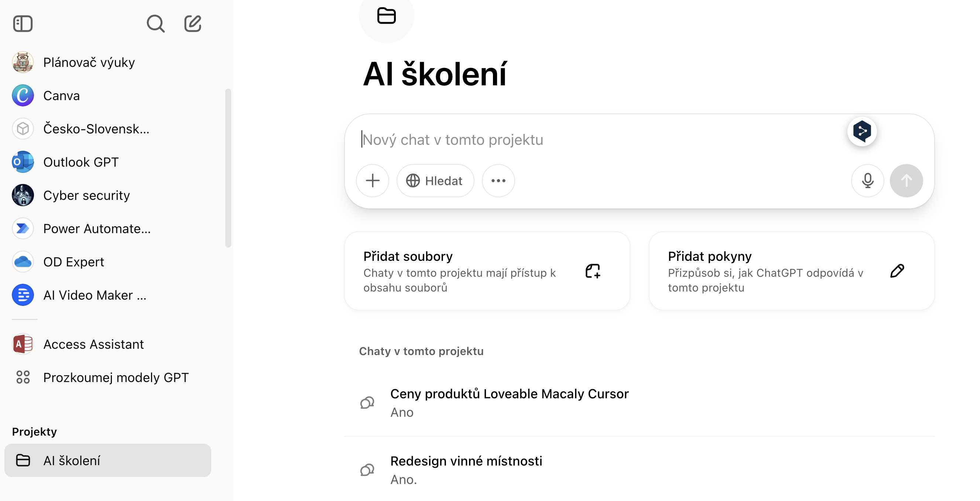The width and height of the screenshot is (980, 501).
Task: Toggle the Hledat web search button
Action: [x=435, y=180]
